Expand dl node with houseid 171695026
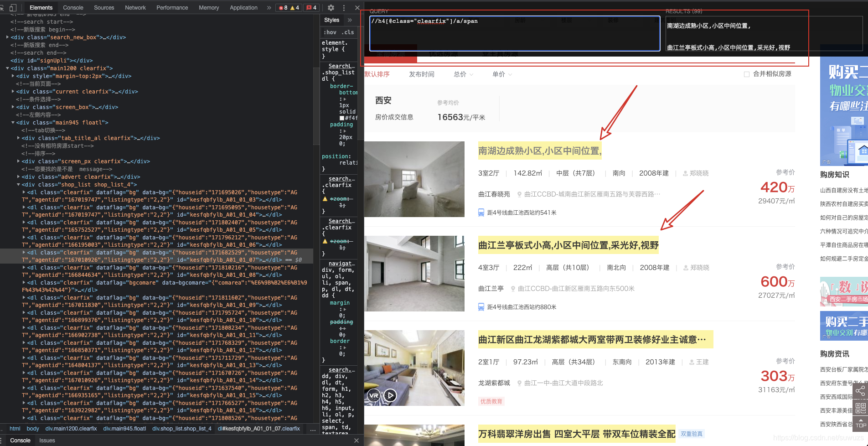This screenshot has width=868, height=446. [24, 192]
